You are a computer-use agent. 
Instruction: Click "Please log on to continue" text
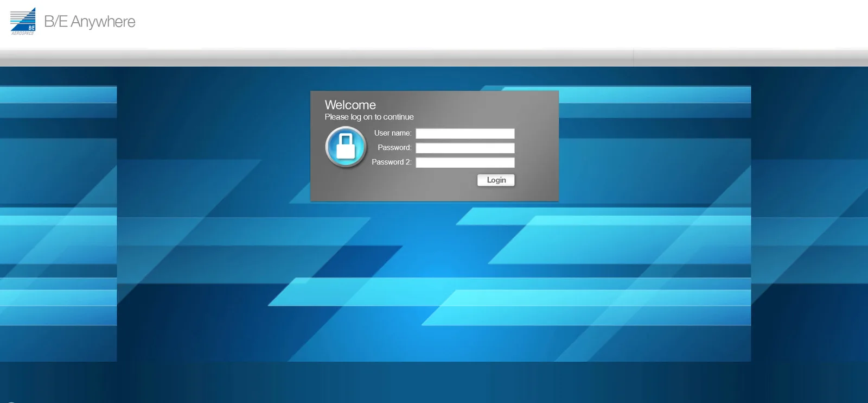[x=369, y=117]
